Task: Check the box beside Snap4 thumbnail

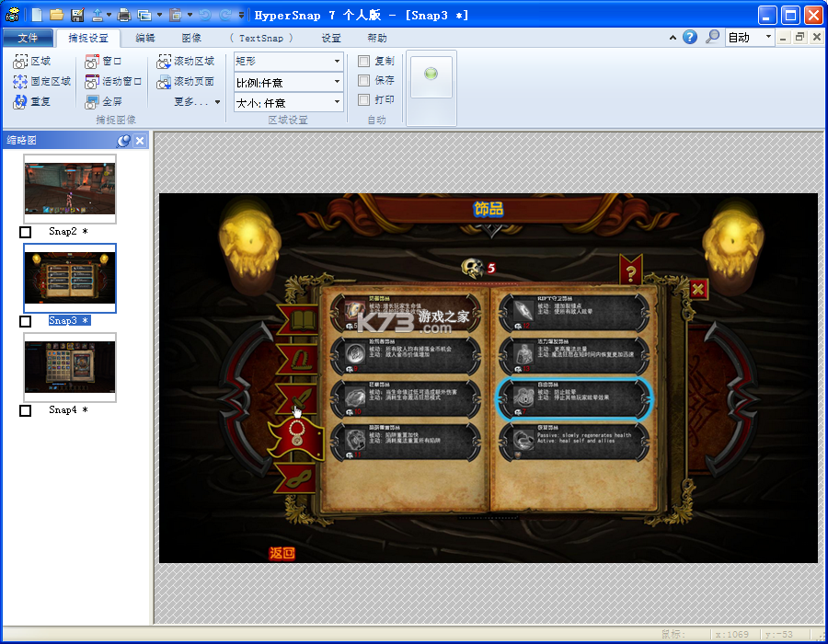Action: (25, 410)
